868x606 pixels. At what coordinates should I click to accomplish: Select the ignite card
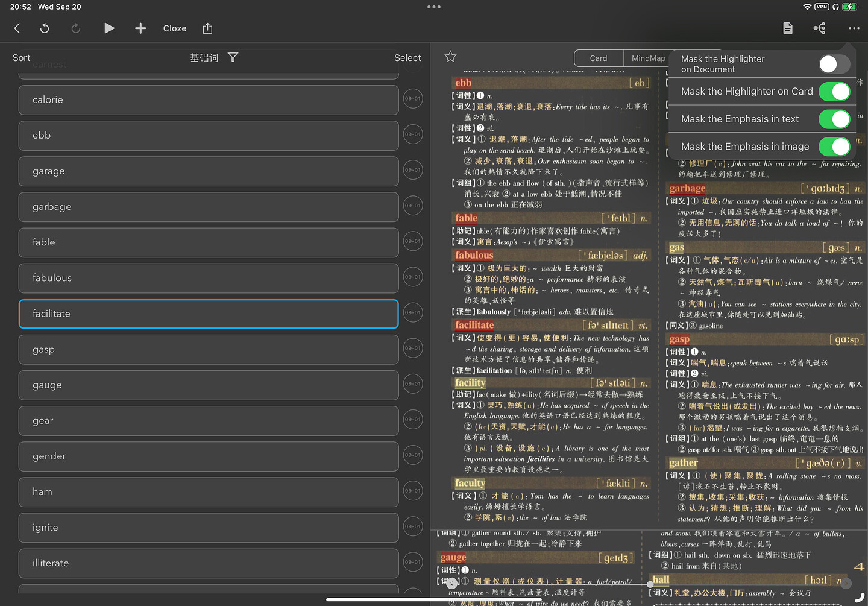click(x=209, y=527)
